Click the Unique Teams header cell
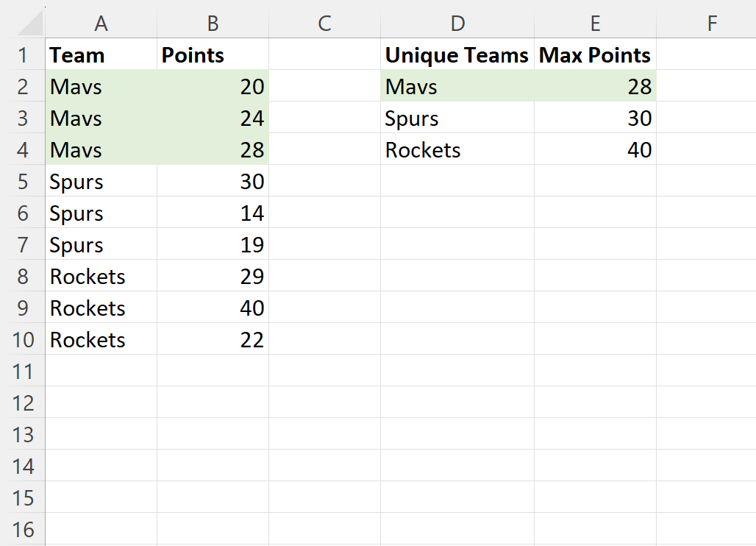 pos(457,55)
